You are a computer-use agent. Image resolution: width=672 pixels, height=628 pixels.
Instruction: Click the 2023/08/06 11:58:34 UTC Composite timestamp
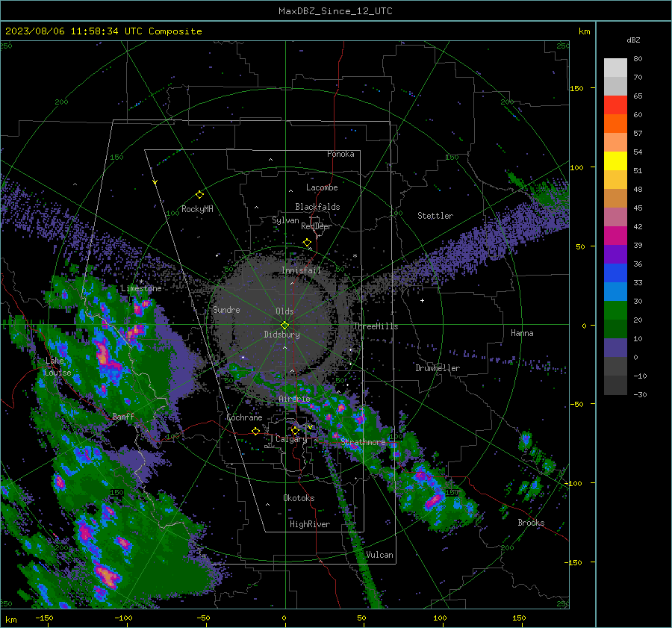[103, 31]
